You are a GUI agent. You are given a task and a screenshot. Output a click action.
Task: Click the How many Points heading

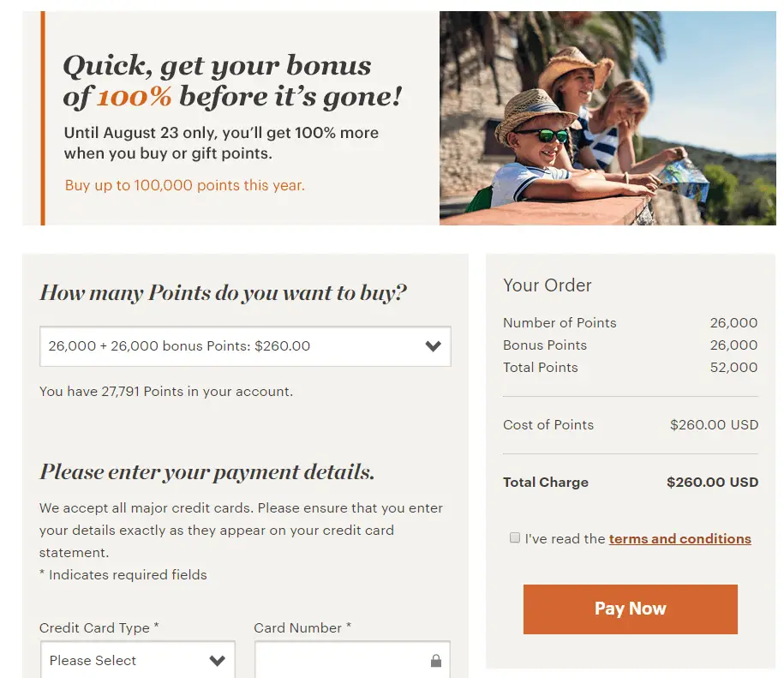(x=223, y=293)
